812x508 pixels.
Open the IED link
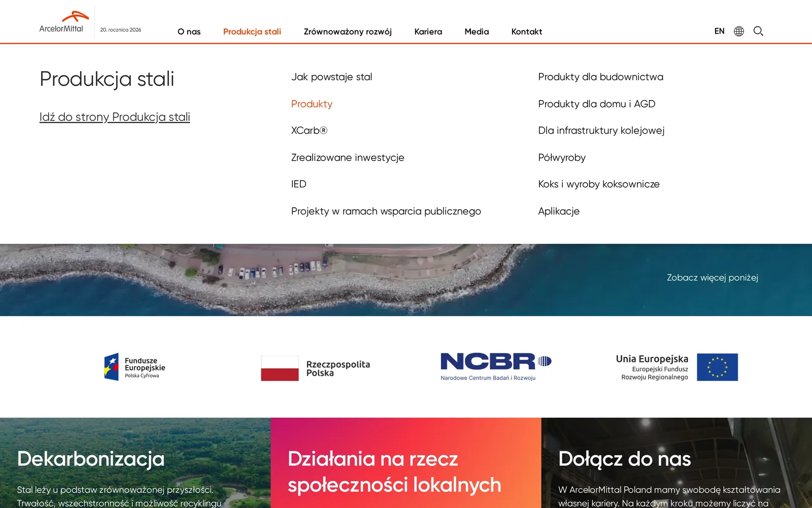coord(298,184)
